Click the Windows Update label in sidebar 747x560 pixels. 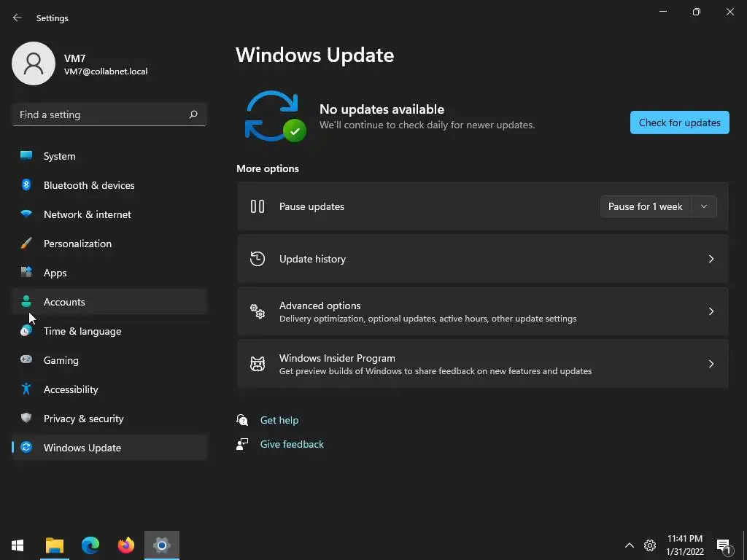82,448
